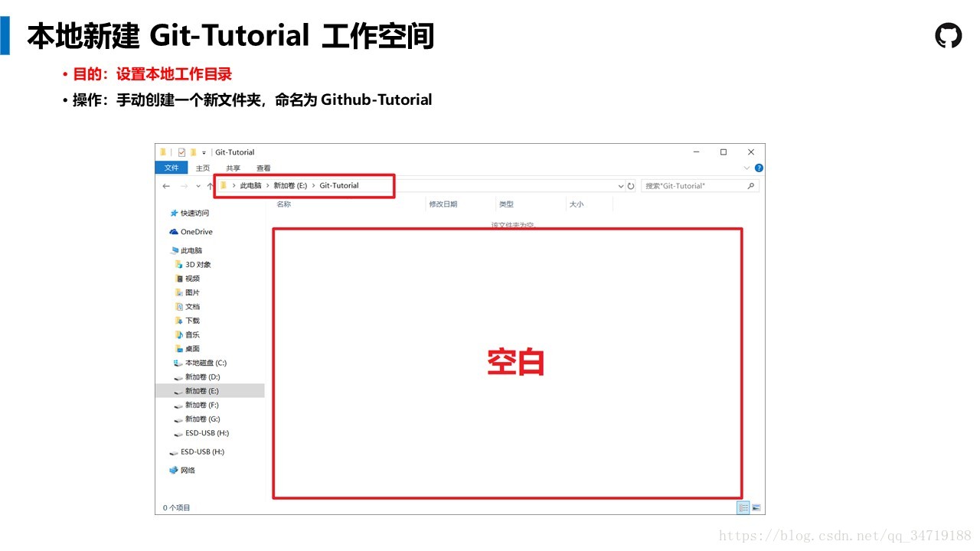Viewport: 980px width, 551px height.
Task: Open the address bar history dropdown
Action: tap(621, 186)
